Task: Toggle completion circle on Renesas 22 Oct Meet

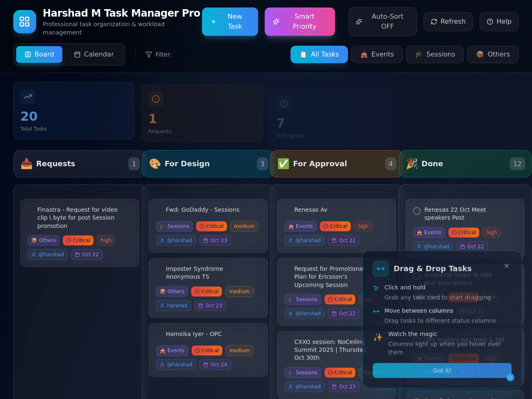Action: pyautogui.click(x=417, y=211)
